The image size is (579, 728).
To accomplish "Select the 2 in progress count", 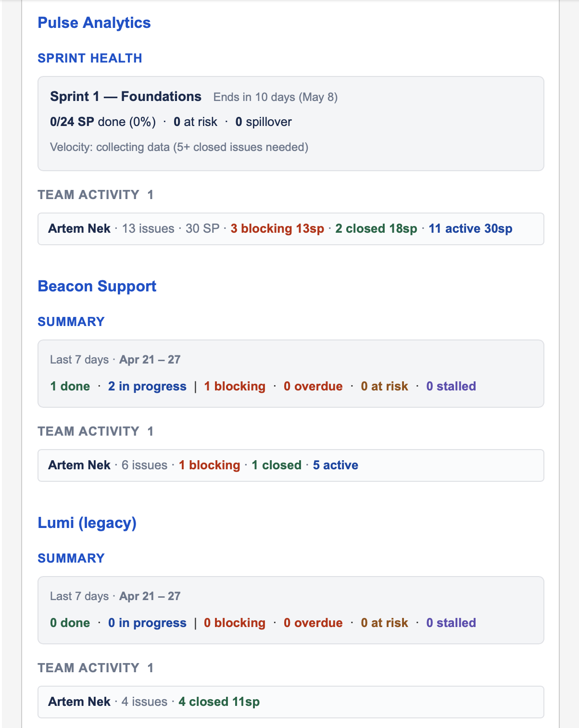I will coord(147,387).
